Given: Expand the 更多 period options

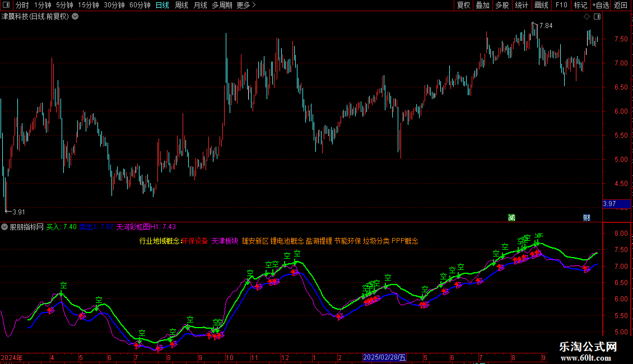Looking at the screenshot, I should coord(246,5).
